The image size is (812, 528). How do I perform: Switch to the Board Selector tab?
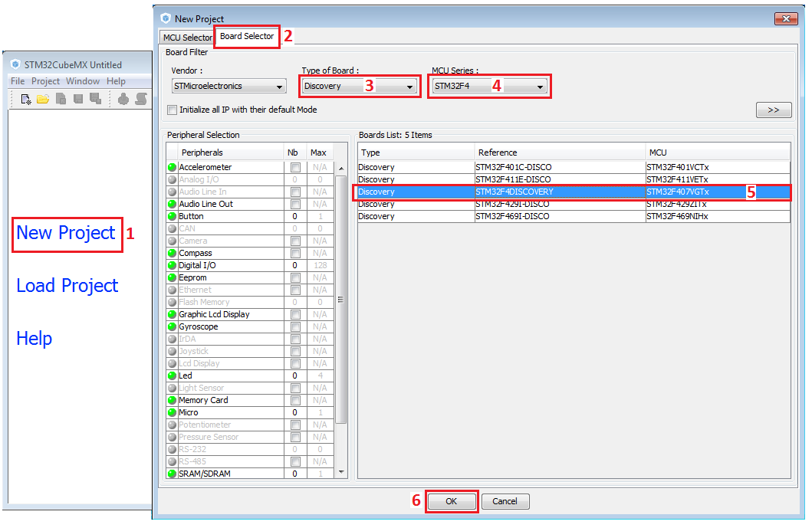[247, 36]
